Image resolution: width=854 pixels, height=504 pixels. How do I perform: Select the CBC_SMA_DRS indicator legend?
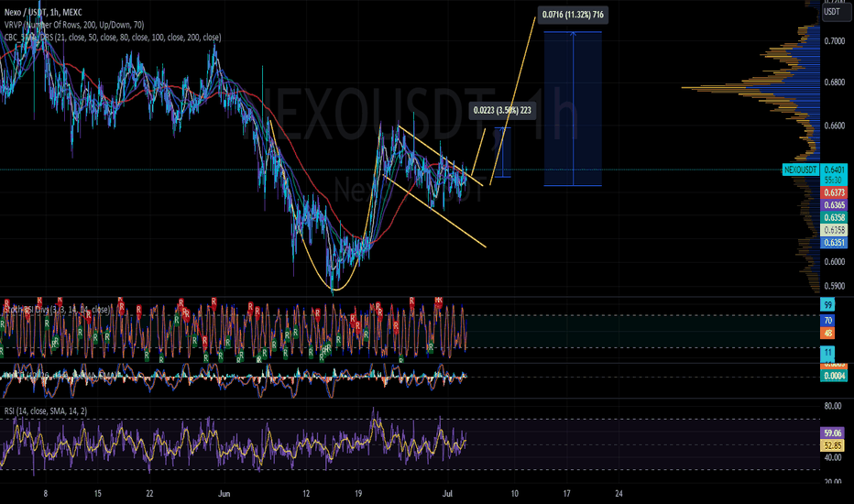(112, 37)
